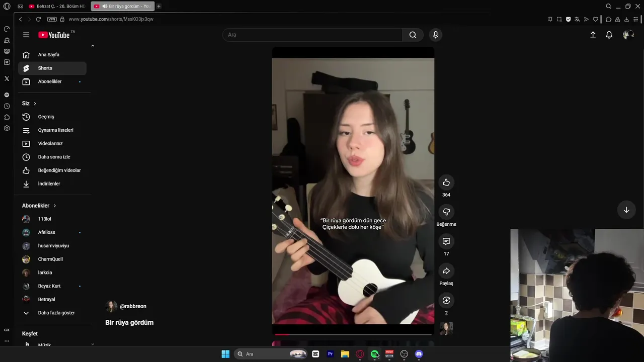
Task: Go to the next short with the down arrow
Action: click(x=626, y=210)
